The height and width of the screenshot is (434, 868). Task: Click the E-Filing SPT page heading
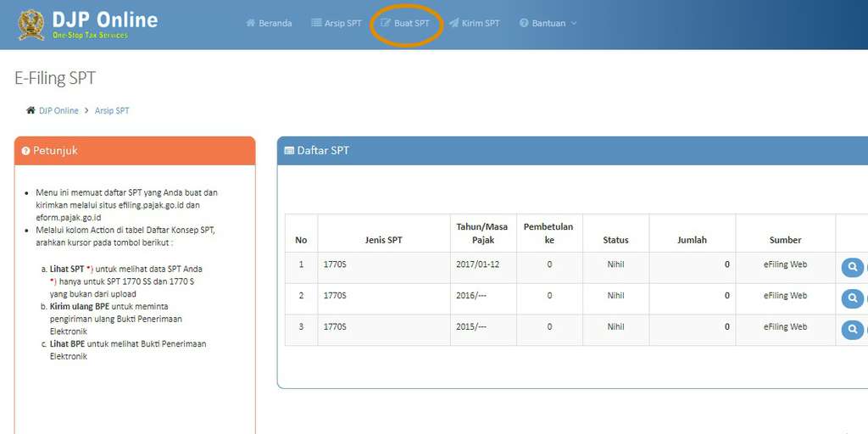tap(55, 79)
